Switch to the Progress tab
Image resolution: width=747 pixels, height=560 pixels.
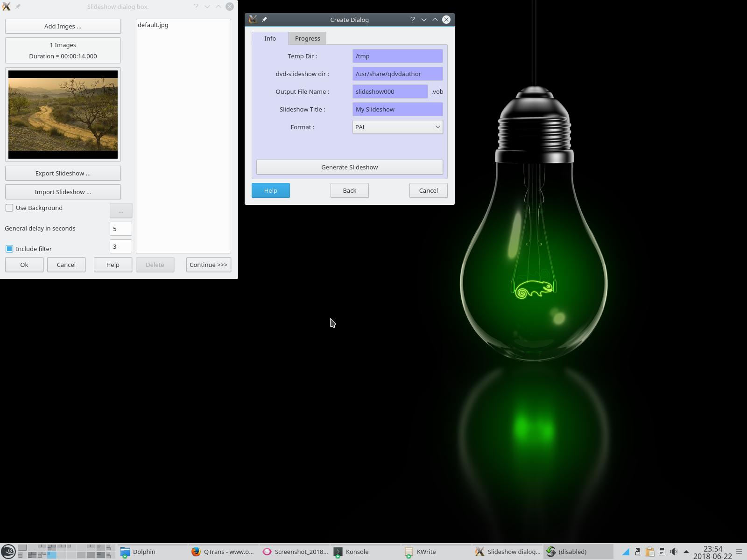307,38
